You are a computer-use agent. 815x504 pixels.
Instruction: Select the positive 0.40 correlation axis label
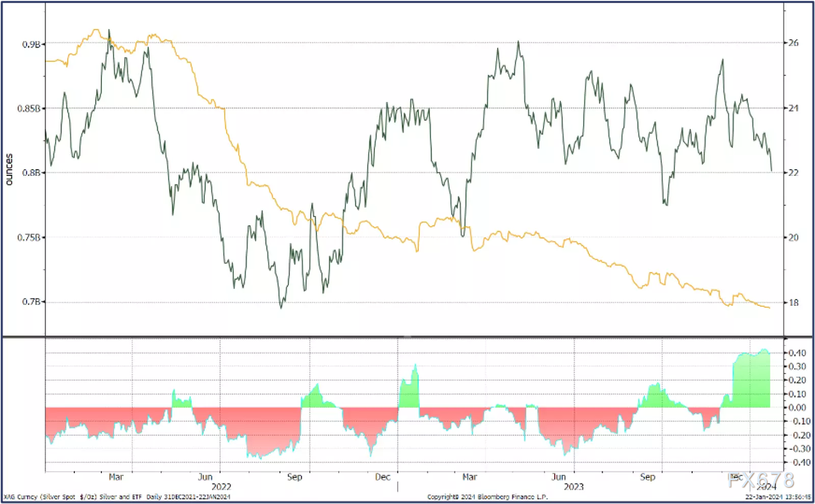(x=796, y=353)
